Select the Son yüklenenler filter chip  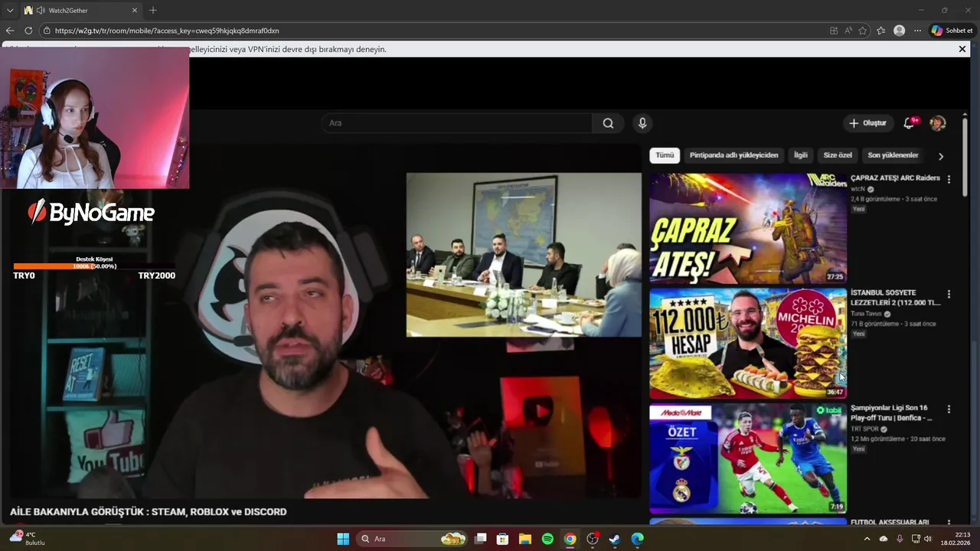pos(893,155)
